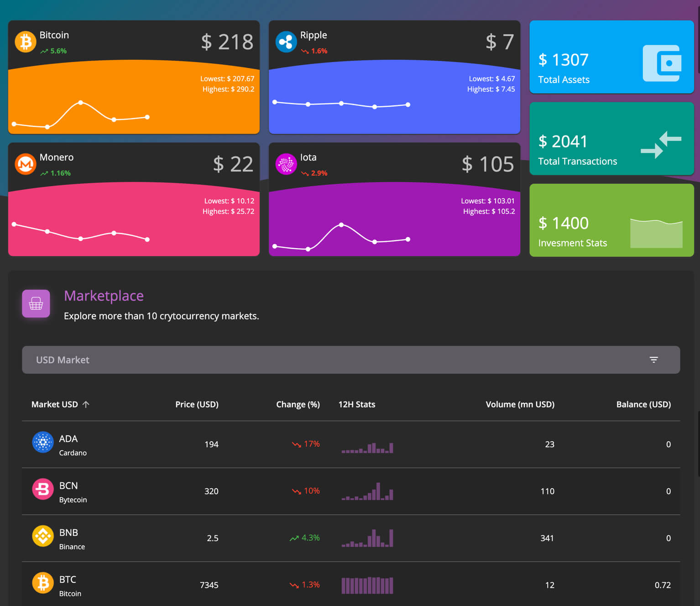This screenshot has height=606, width=700.
Task: Click the BNB volume value 341
Action: 547,538
